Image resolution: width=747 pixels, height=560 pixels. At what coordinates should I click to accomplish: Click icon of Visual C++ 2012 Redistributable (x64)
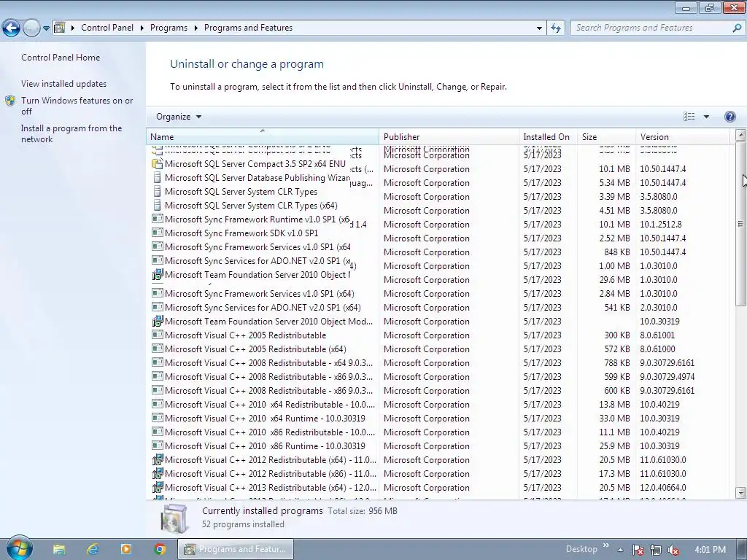[158, 459]
